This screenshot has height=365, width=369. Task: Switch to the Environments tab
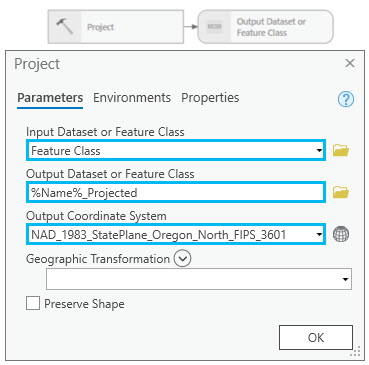(x=132, y=98)
